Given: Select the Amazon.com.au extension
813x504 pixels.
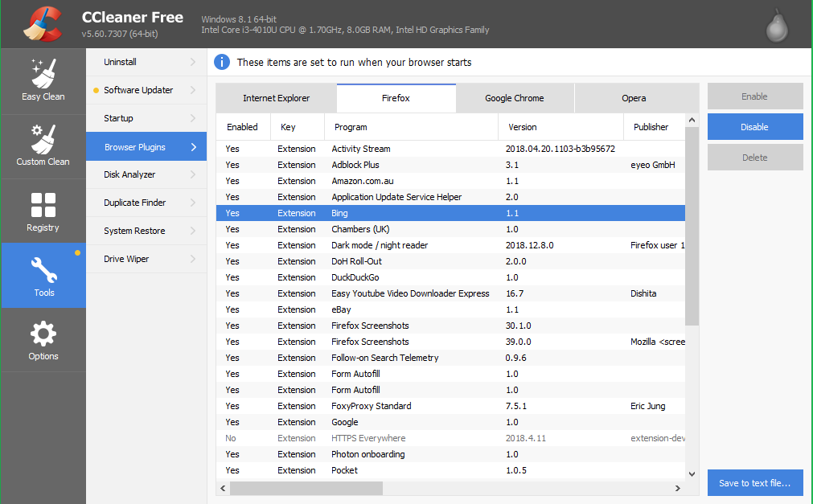Looking at the screenshot, I should (450, 181).
